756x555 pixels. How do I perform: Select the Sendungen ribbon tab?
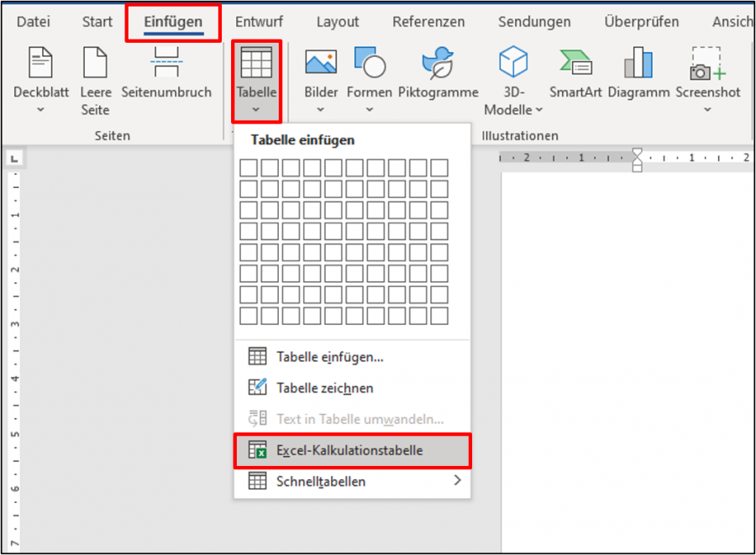point(533,22)
